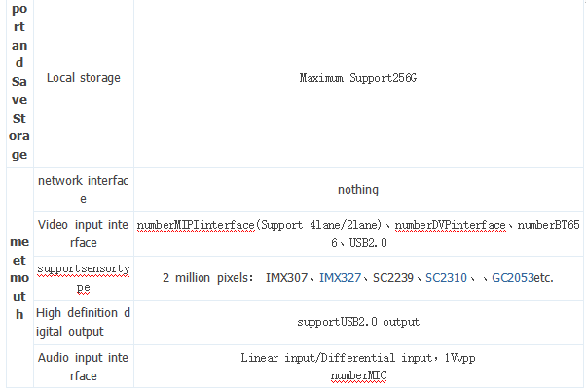Click the underlined supportsensortype cell
Viewport: 586px width, 392px height.
click(83, 277)
